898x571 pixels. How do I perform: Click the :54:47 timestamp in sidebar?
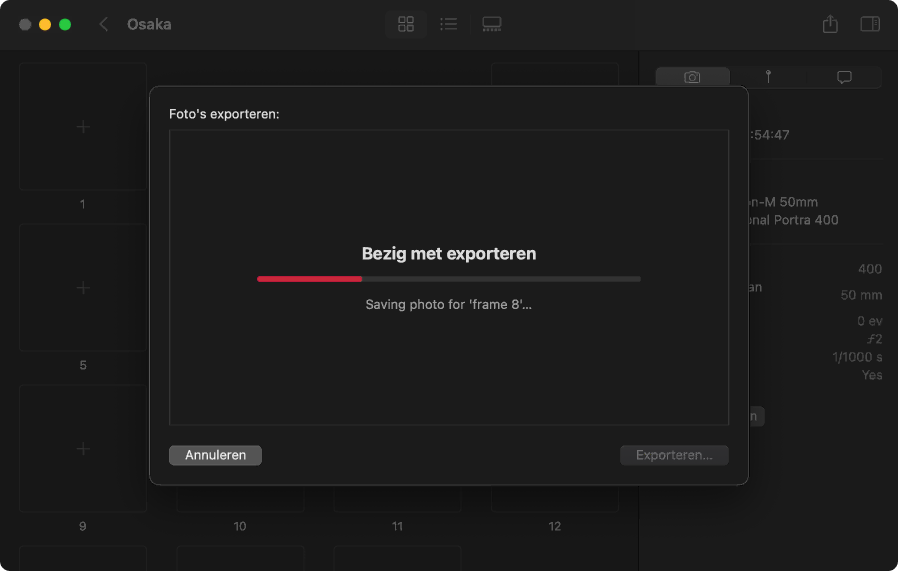pos(769,135)
